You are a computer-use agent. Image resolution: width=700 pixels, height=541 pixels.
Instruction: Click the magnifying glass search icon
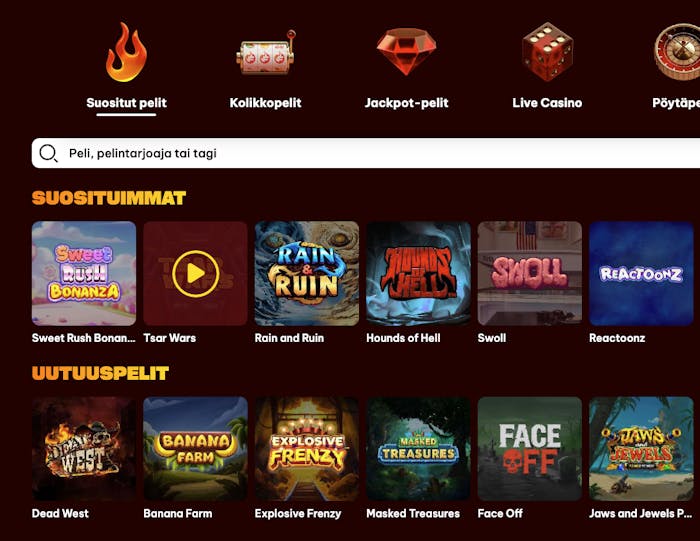[x=48, y=153]
